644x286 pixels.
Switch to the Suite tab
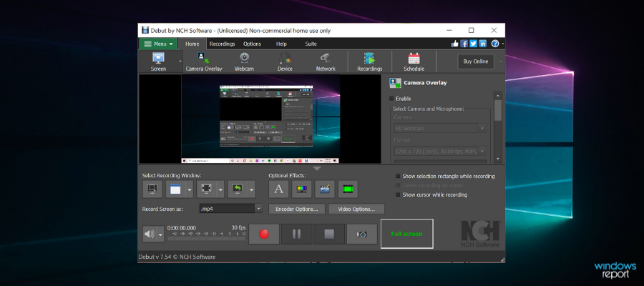click(x=311, y=44)
